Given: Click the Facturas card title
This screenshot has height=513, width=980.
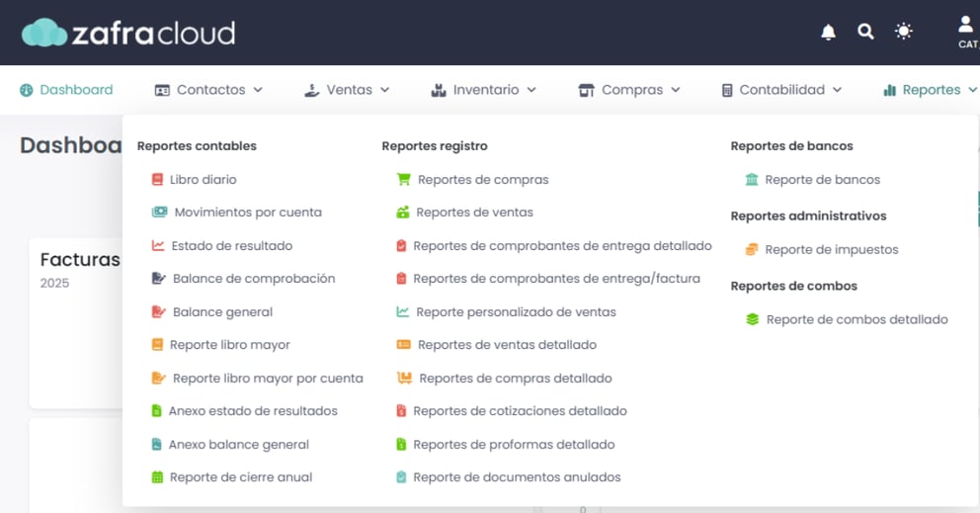Looking at the screenshot, I should (80, 260).
